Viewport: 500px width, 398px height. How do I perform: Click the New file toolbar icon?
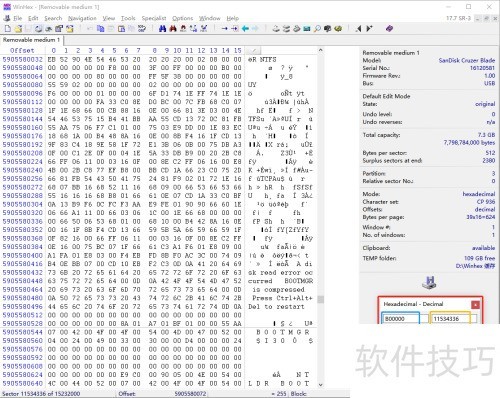(x=8, y=29)
